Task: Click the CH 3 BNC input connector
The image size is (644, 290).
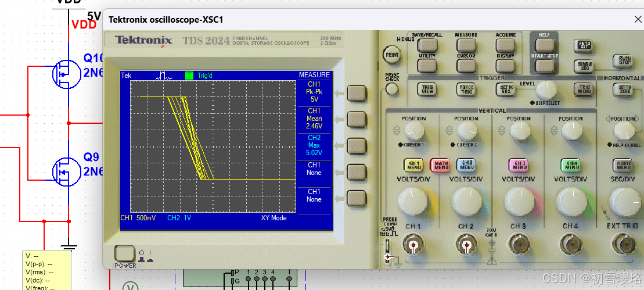Action: tap(519, 245)
